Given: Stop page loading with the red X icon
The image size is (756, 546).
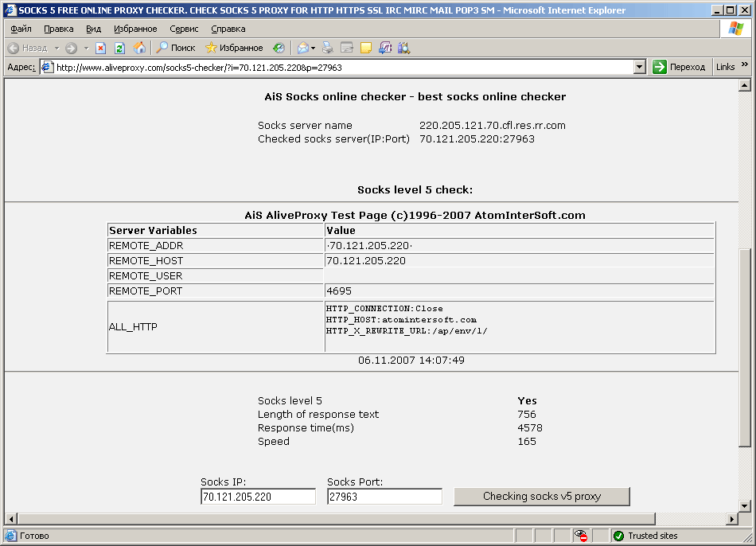Looking at the screenshot, I should pyautogui.click(x=101, y=48).
